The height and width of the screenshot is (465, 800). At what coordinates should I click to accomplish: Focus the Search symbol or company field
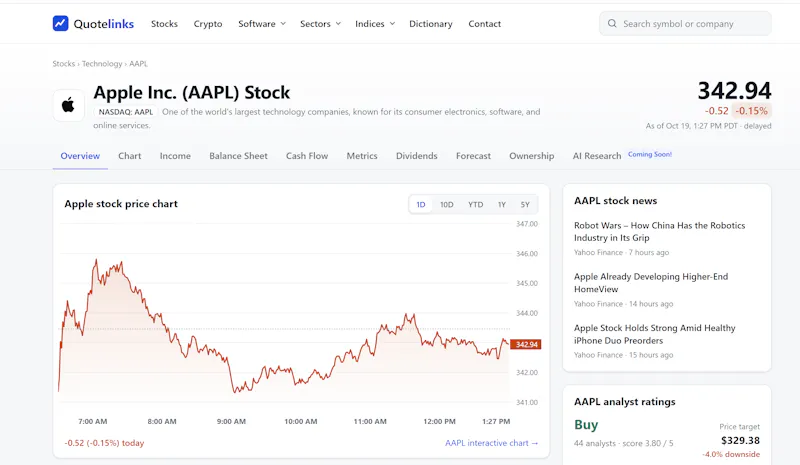[x=685, y=23]
